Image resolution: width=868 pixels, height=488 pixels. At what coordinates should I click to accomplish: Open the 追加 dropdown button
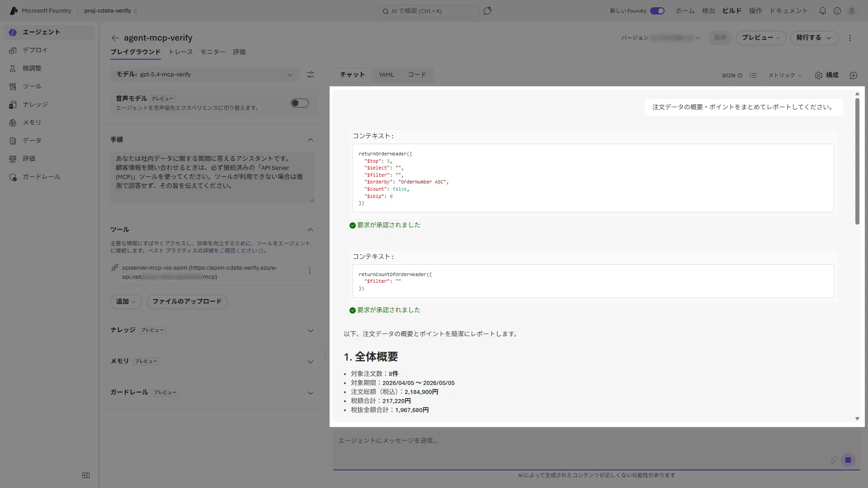(126, 301)
